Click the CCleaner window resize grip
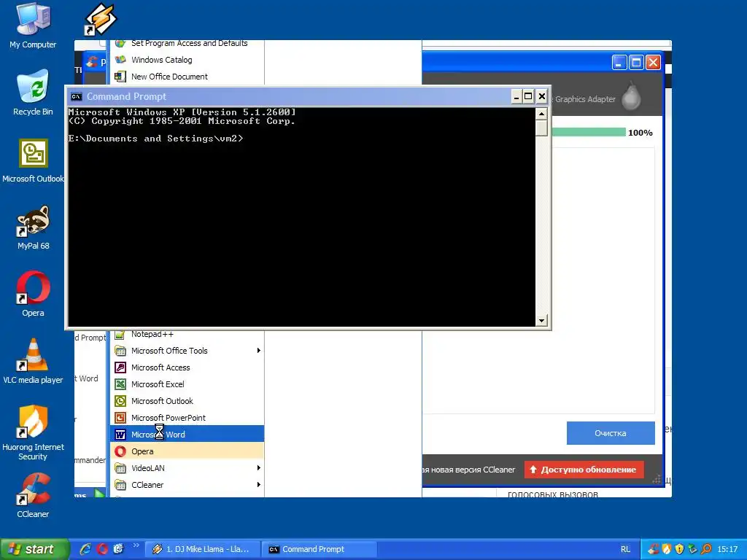The height and width of the screenshot is (560, 747). 657,480
